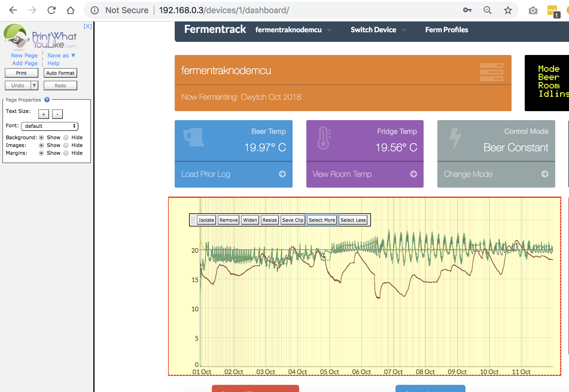Click the 19.56° C fridge temperature value
This screenshot has width=569, height=392.
(396, 147)
